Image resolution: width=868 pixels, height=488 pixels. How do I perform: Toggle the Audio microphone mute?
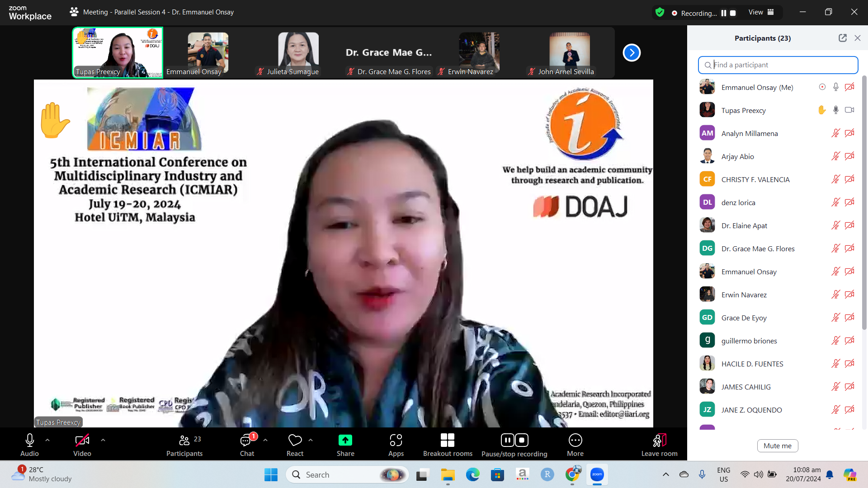pos(29,441)
